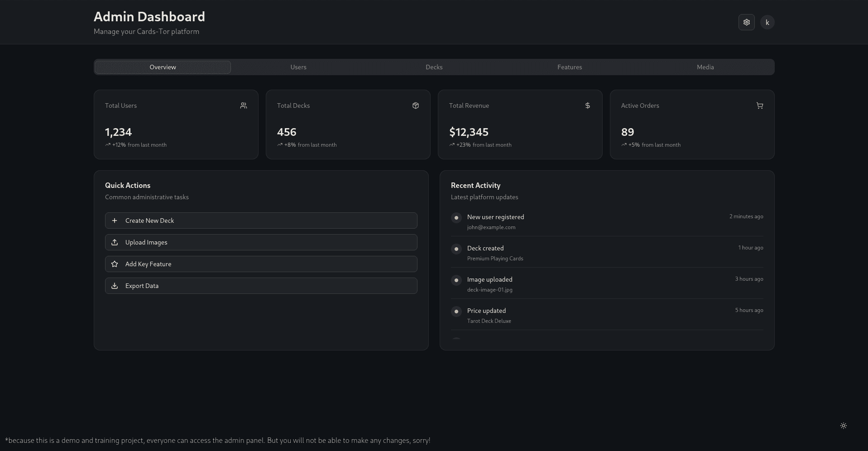Screen dimensions: 868x451
Task: Click the plus icon beside Create New Deck
Action: pyautogui.click(x=115, y=221)
